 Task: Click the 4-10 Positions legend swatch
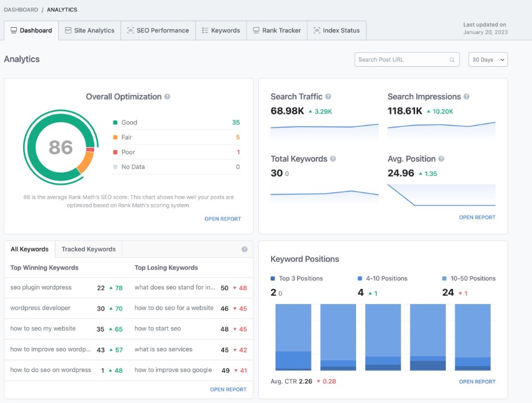pyautogui.click(x=360, y=279)
